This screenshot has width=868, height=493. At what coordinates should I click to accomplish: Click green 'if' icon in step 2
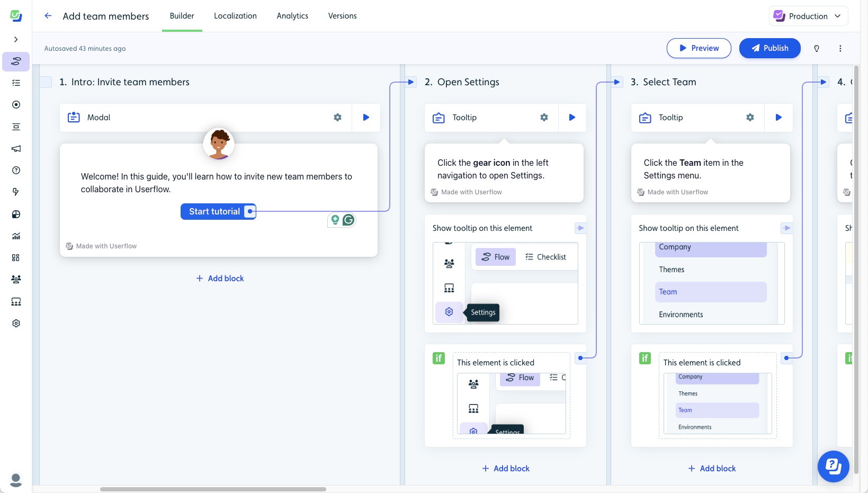pyautogui.click(x=439, y=358)
